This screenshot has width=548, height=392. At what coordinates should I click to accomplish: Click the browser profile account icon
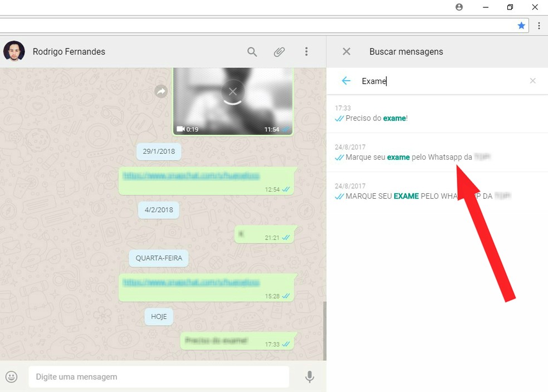pos(459,7)
